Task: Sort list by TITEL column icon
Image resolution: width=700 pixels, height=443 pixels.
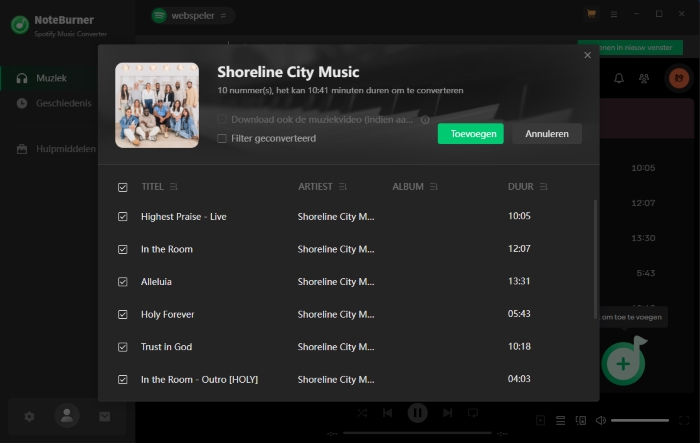Action: pos(174,187)
